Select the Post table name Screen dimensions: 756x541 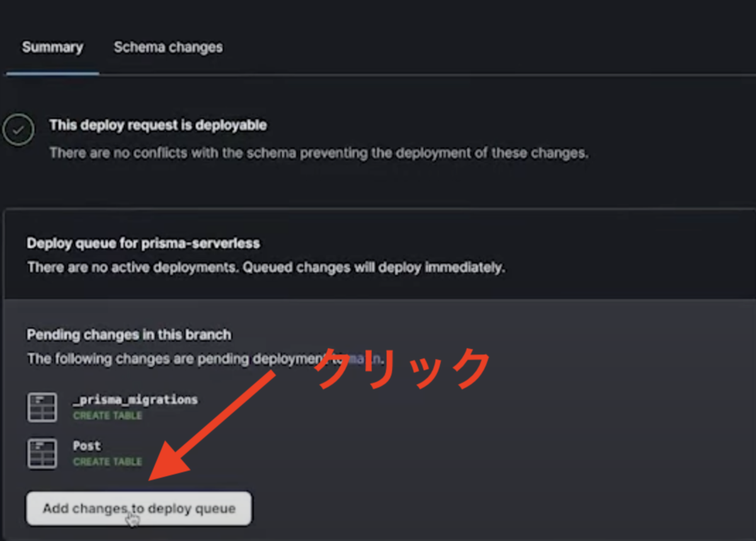[87, 446]
